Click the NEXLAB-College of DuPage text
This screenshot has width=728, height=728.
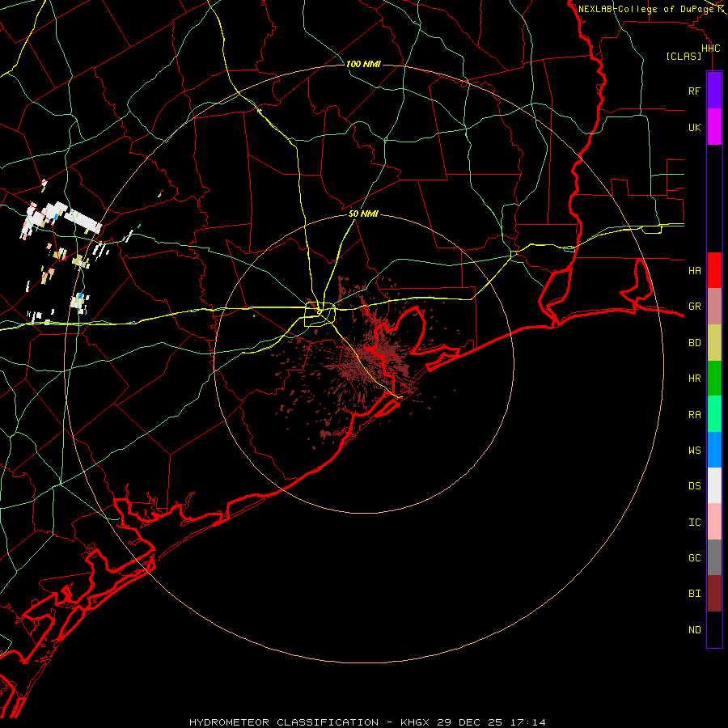(x=646, y=9)
